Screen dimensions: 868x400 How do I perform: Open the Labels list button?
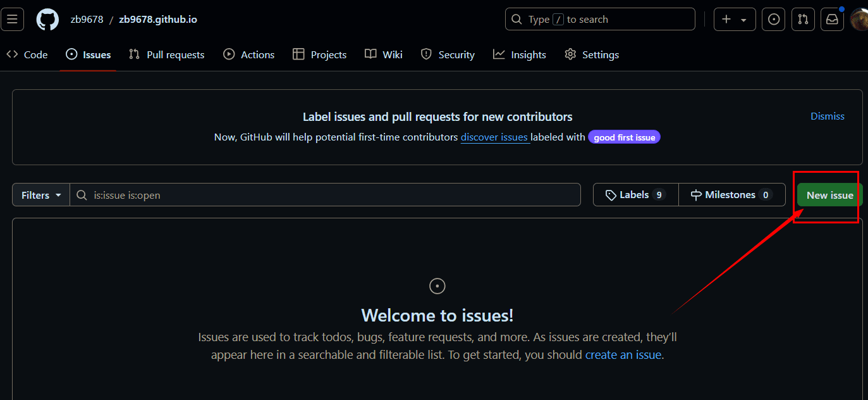click(x=635, y=195)
